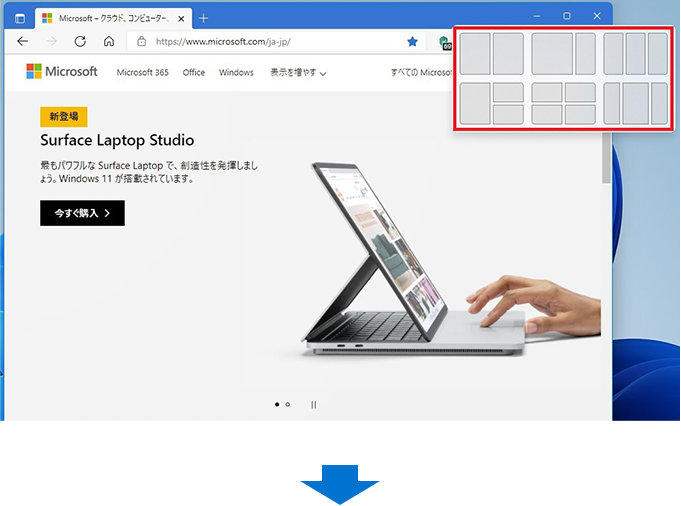Snap to bottom-right zone of bottom-left layout

point(508,115)
